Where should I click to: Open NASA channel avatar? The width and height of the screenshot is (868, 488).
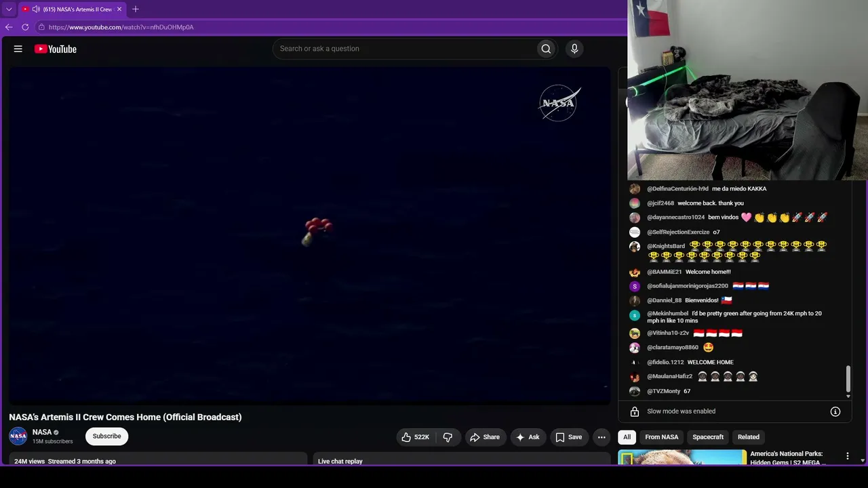coord(18,436)
